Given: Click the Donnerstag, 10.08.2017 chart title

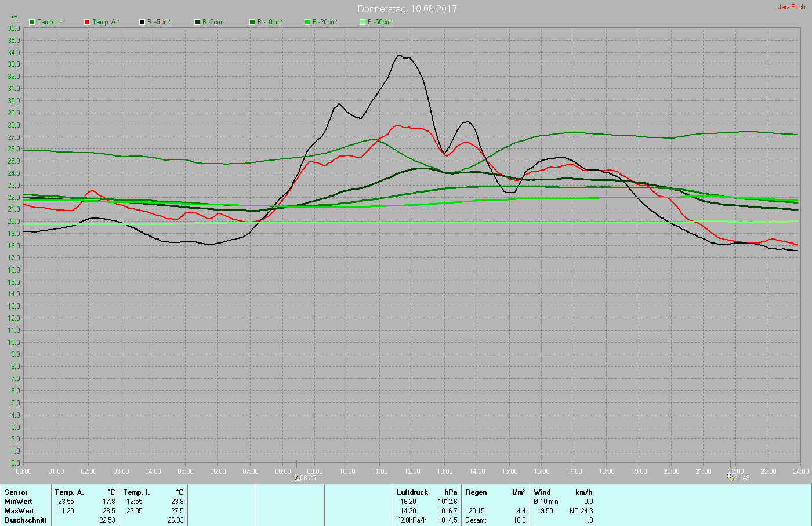Looking at the screenshot, I should click(x=407, y=9).
